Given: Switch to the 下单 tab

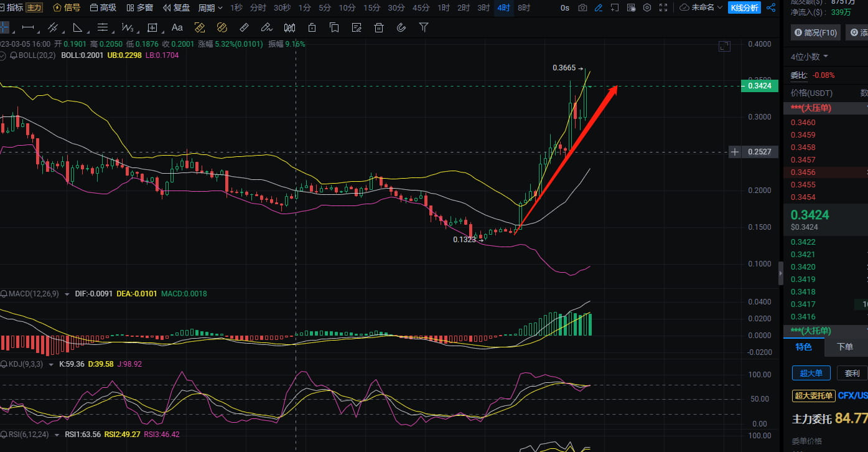Looking at the screenshot, I should [844, 347].
